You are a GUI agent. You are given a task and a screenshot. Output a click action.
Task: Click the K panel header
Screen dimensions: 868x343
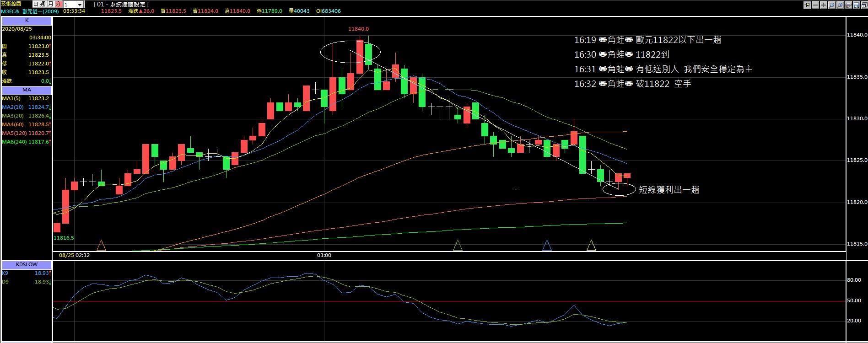27,21
